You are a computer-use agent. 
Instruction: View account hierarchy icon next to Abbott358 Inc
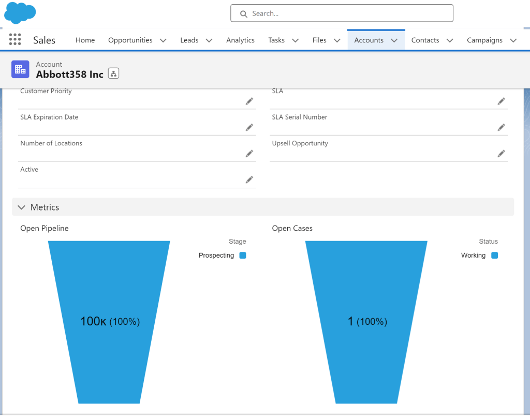(113, 74)
